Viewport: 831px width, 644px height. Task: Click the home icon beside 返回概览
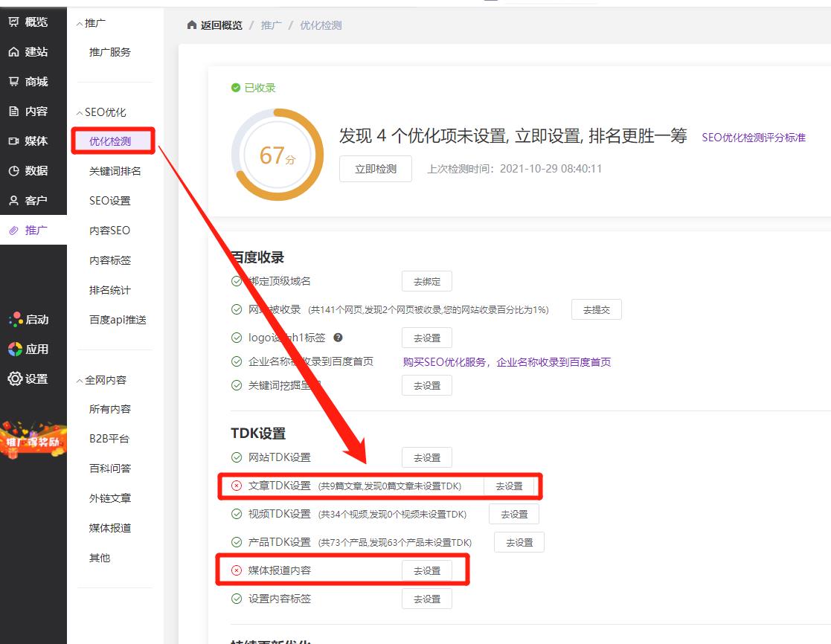(x=191, y=24)
